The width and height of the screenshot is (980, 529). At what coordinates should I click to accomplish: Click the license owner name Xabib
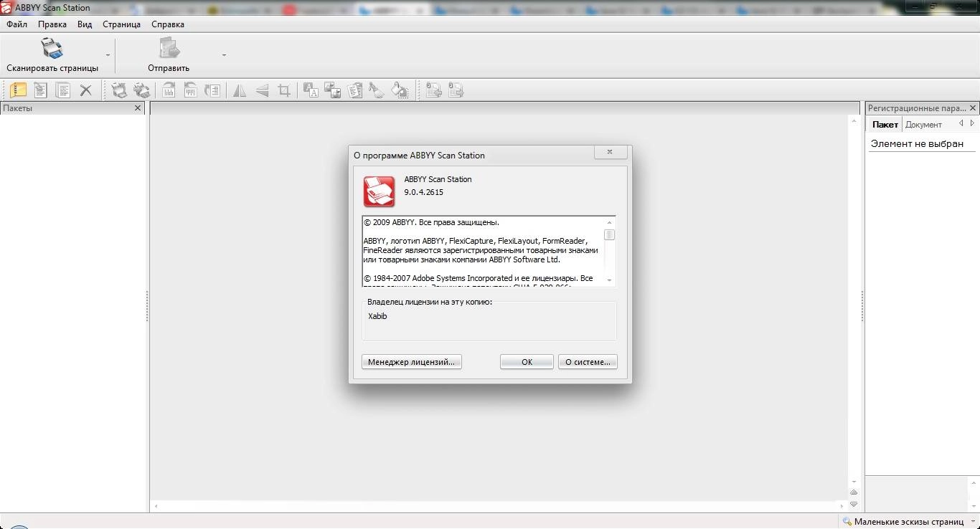[377, 316]
